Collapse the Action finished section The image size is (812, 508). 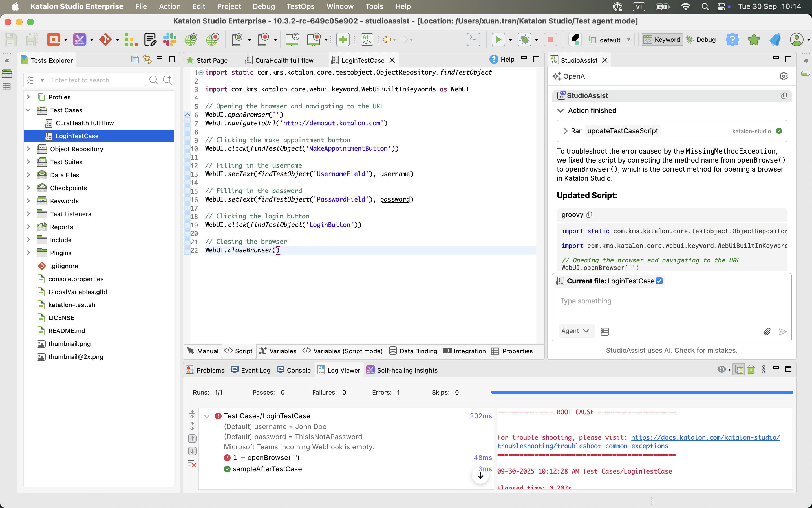coord(560,111)
